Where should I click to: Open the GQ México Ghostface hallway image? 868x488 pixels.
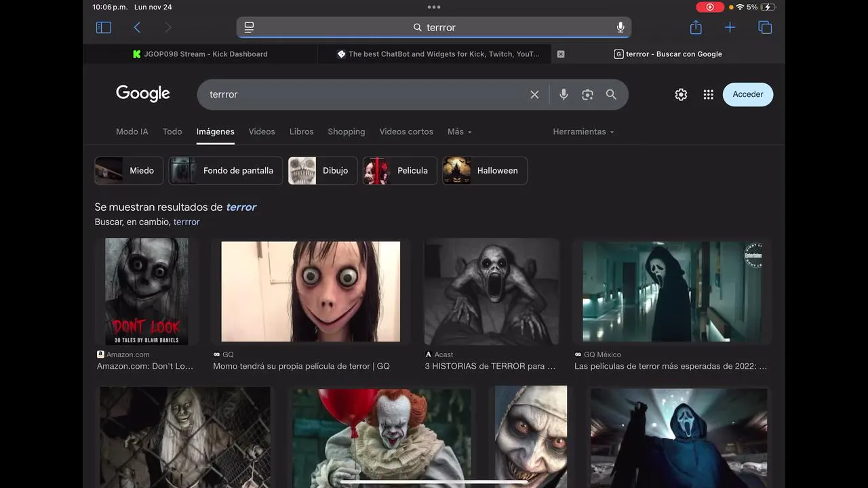click(x=672, y=291)
